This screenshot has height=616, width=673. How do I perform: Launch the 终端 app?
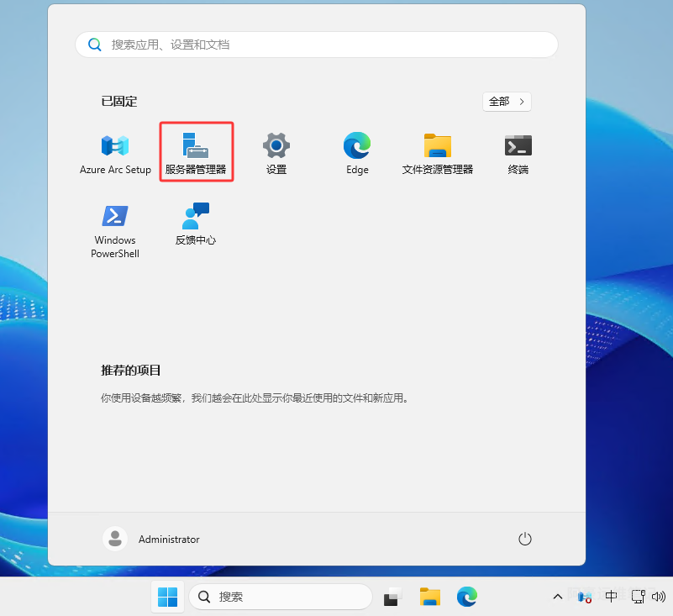pos(518,154)
